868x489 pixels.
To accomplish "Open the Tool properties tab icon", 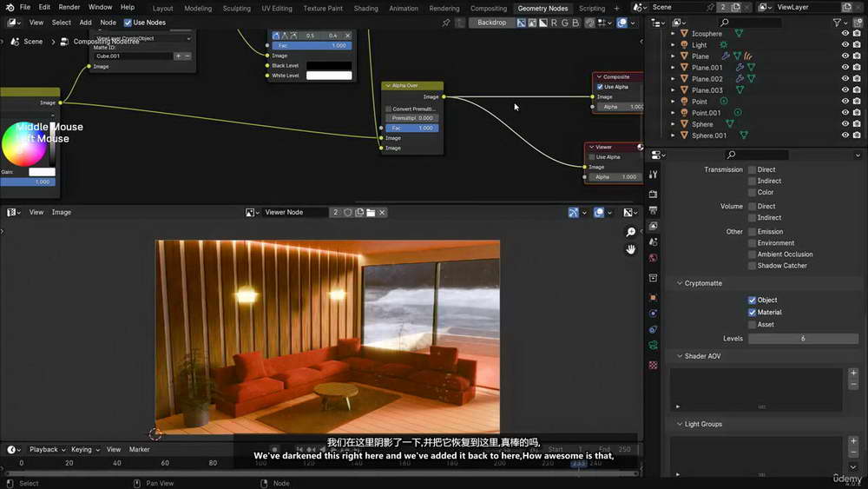I will pyautogui.click(x=654, y=175).
